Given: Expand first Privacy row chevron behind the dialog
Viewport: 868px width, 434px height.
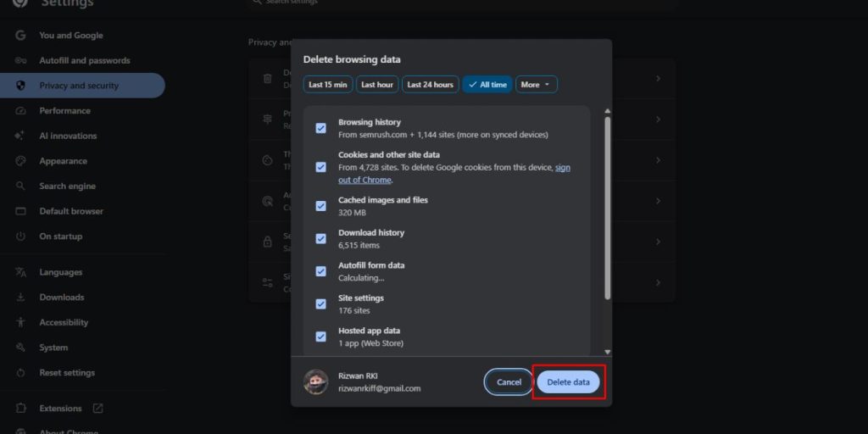Looking at the screenshot, I should pyautogui.click(x=658, y=79).
